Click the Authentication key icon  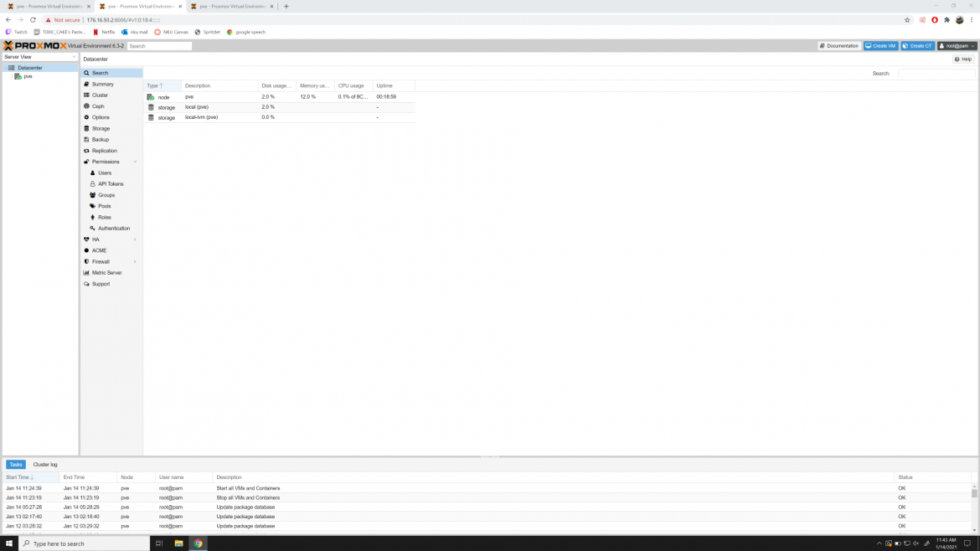tap(92, 228)
